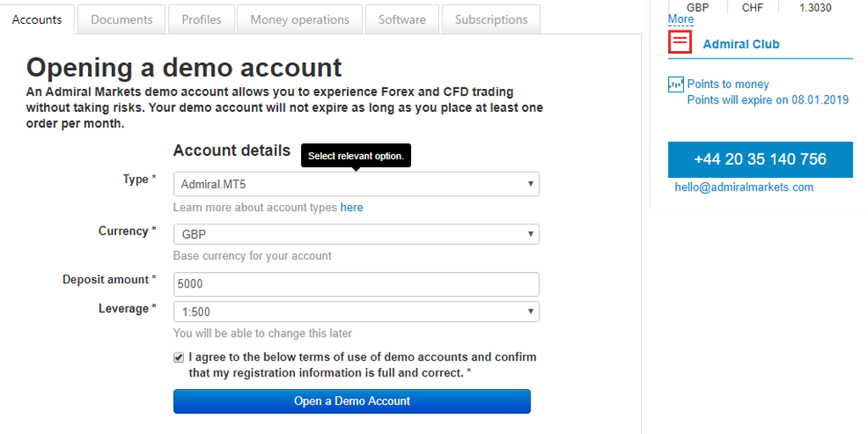Click the More link under currency rates
Image resolution: width=868 pixels, height=434 pixels.
[681, 19]
